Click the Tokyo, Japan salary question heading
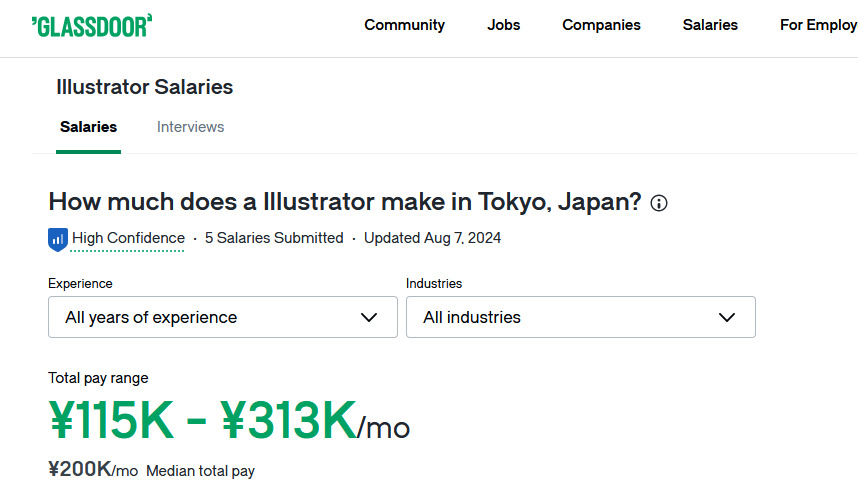 pos(344,201)
